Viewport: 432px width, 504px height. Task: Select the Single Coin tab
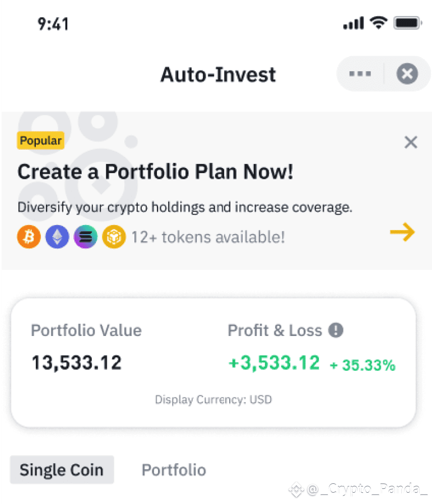coord(62,470)
